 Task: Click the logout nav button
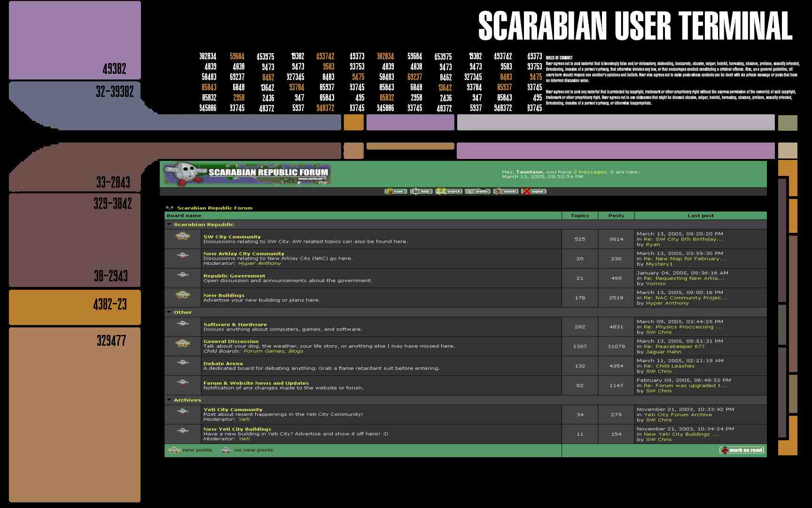click(534, 191)
